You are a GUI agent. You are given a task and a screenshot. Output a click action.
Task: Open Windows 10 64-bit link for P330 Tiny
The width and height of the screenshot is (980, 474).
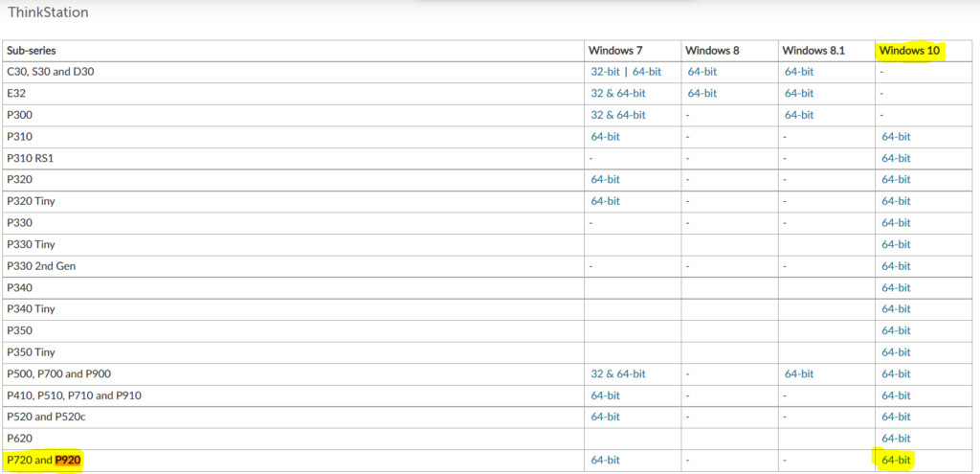(x=896, y=244)
